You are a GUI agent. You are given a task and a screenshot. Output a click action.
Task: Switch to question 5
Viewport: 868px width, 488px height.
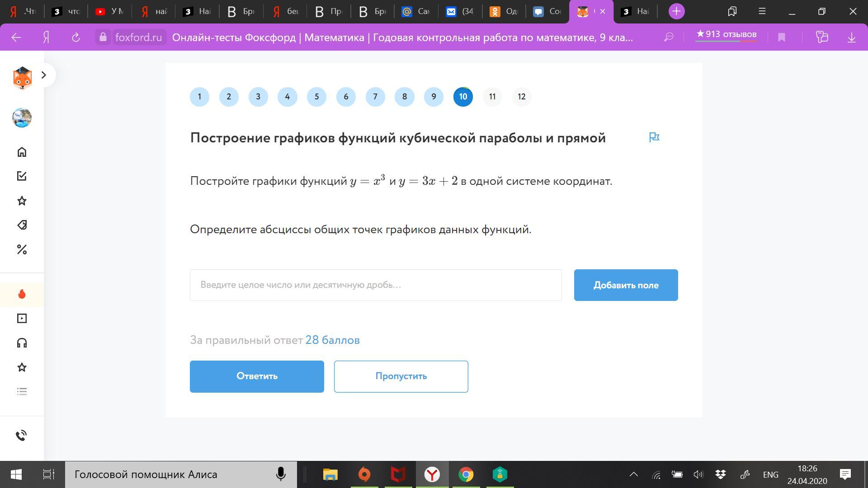click(x=316, y=97)
